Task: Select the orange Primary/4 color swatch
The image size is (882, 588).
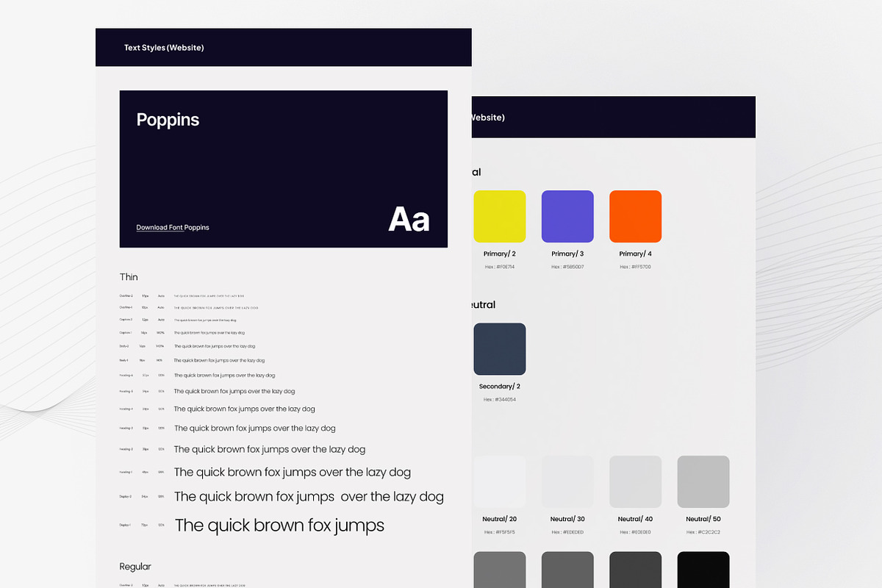Action: point(635,216)
